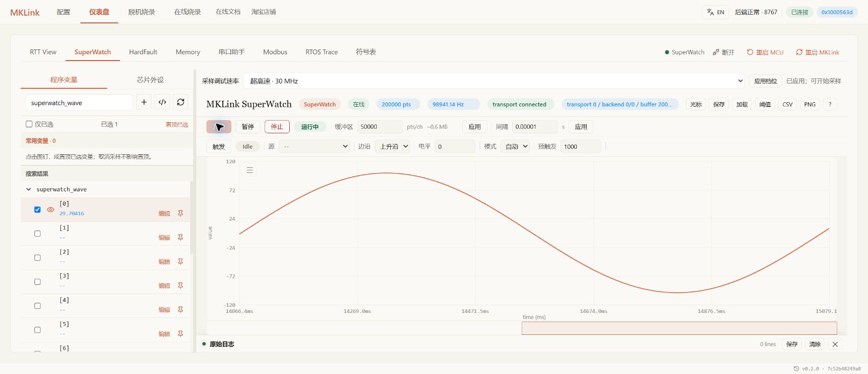This screenshot has width=868, height=374.
Task: Toggle the eye visibility icon for [0]
Action: coord(50,210)
